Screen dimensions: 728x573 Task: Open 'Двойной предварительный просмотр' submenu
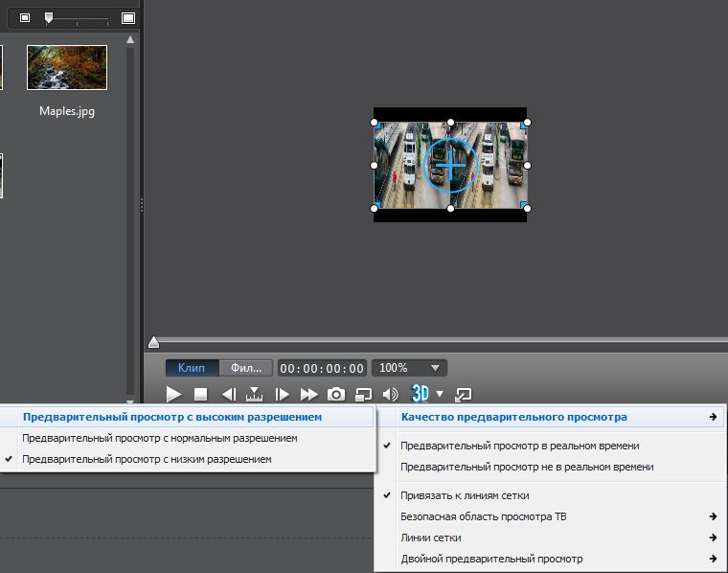pyautogui.click(x=491, y=559)
